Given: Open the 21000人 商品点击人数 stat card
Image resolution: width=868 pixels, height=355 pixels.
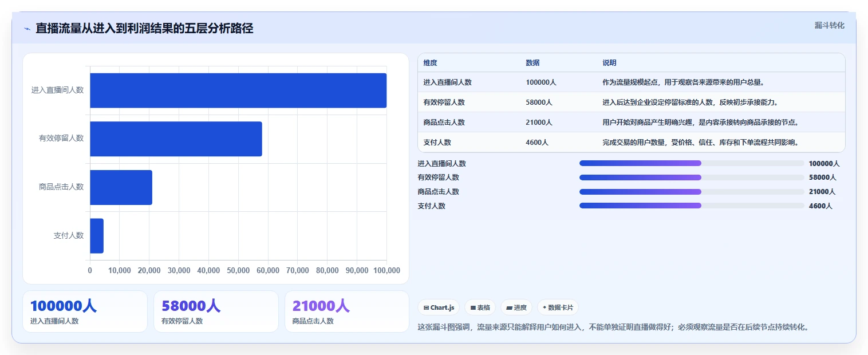Looking at the screenshot, I should [x=347, y=311].
